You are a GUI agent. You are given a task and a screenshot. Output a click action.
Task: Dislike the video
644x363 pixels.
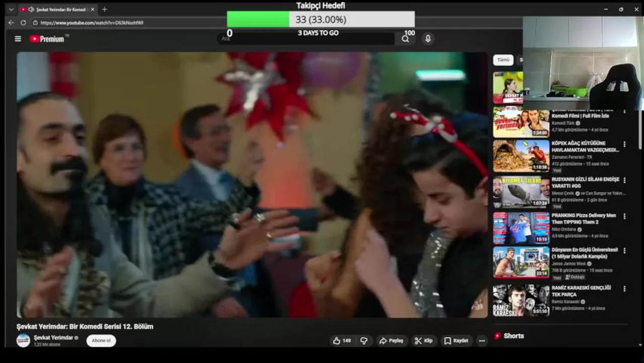point(364,341)
